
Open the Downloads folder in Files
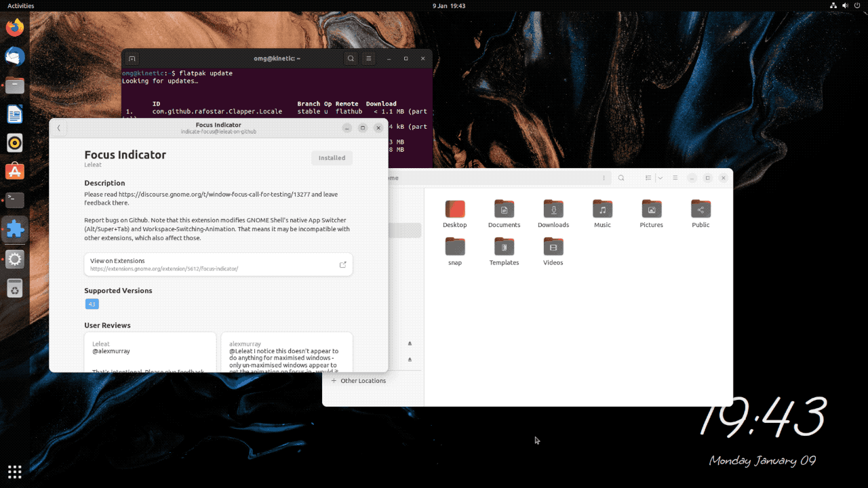[x=553, y=214]
